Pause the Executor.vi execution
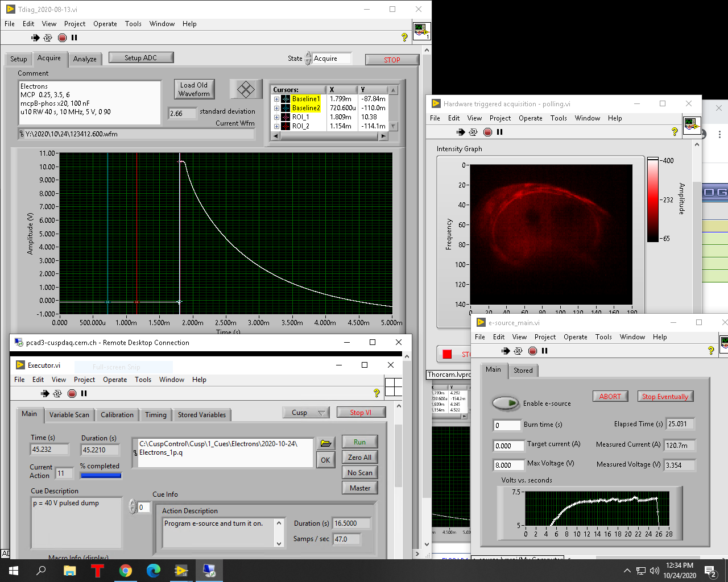 tap(84, 393)
